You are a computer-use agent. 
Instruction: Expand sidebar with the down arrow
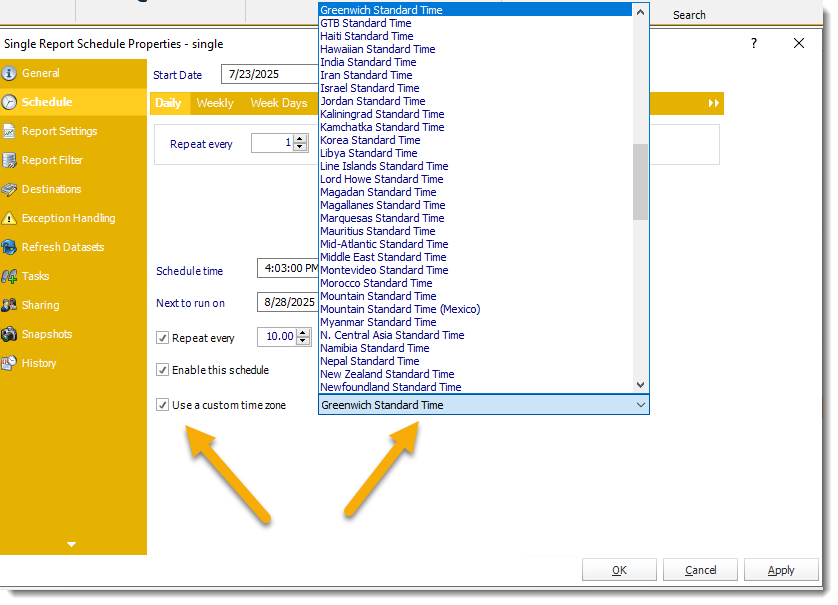tap(71, 545)
